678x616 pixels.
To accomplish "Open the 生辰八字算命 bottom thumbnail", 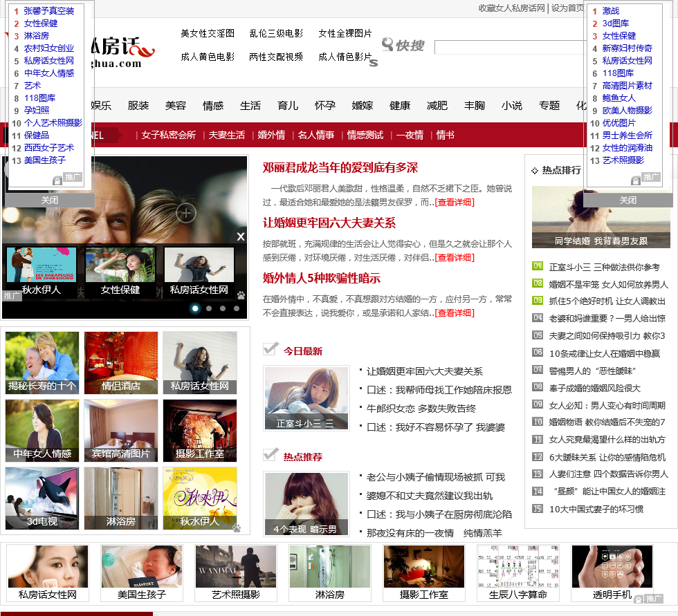I will click(518, 573).
